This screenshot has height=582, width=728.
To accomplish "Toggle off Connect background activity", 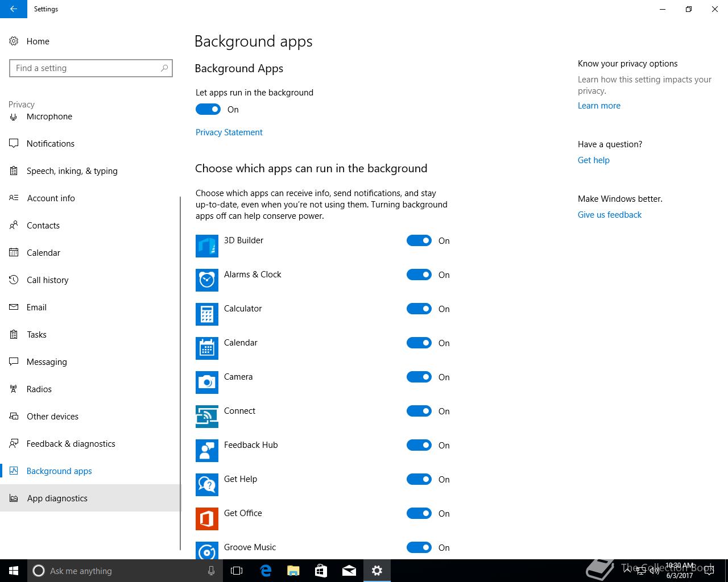I will coord(419,411).
